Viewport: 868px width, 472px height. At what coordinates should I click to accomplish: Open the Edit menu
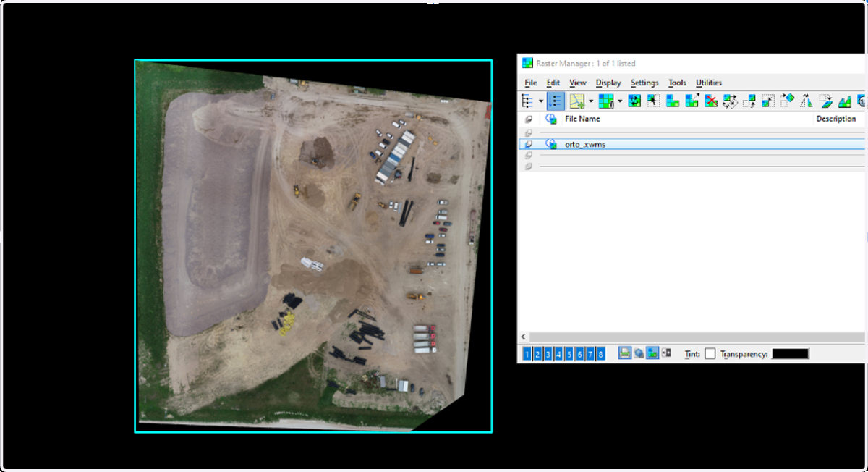(553, 83)
